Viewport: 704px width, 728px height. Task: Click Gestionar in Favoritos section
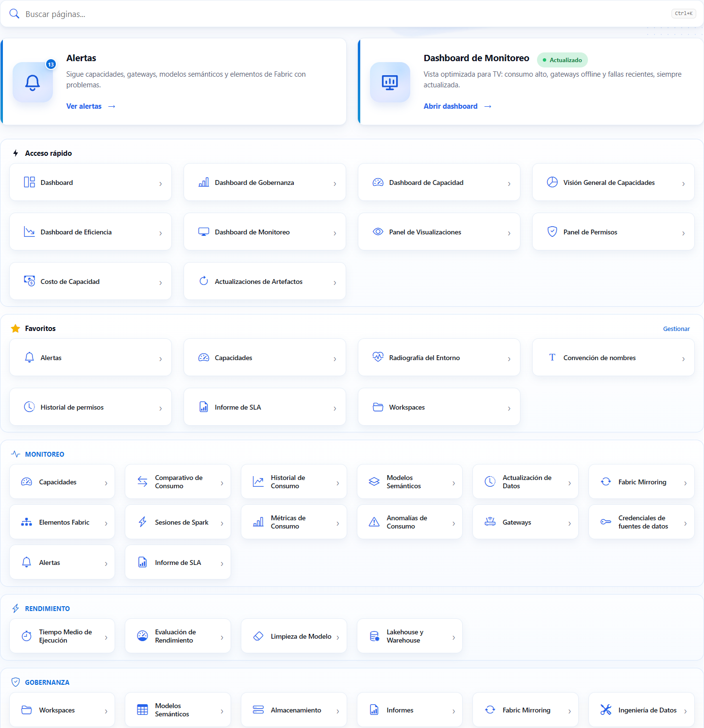coord(676,329)
